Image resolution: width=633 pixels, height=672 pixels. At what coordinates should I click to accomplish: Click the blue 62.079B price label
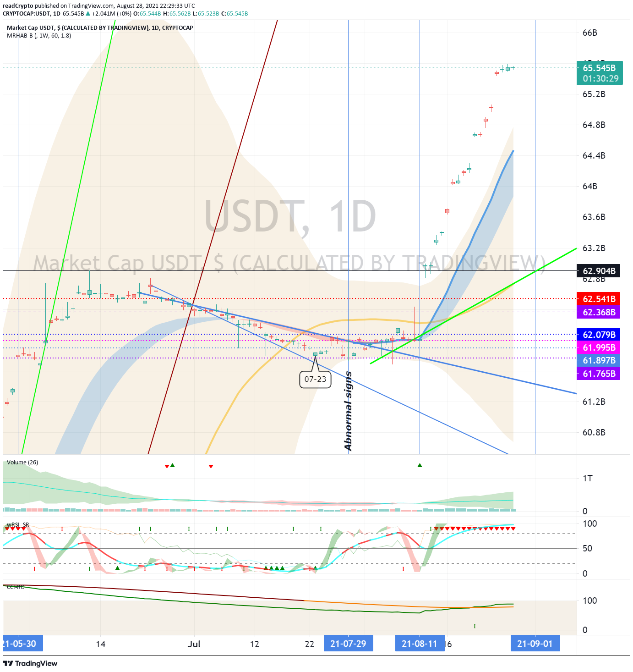click(x=599, y=335)
